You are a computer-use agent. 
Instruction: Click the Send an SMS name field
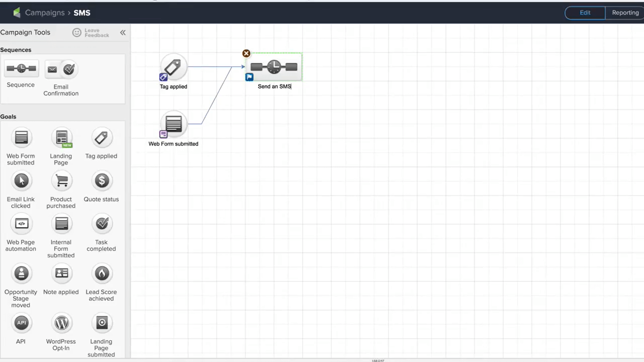[274, 87]
